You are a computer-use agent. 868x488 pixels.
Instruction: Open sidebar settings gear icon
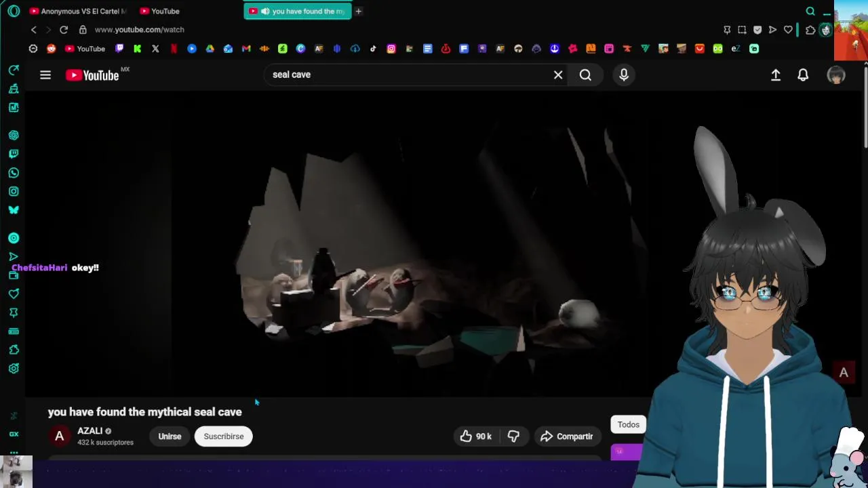coord(14,369)
